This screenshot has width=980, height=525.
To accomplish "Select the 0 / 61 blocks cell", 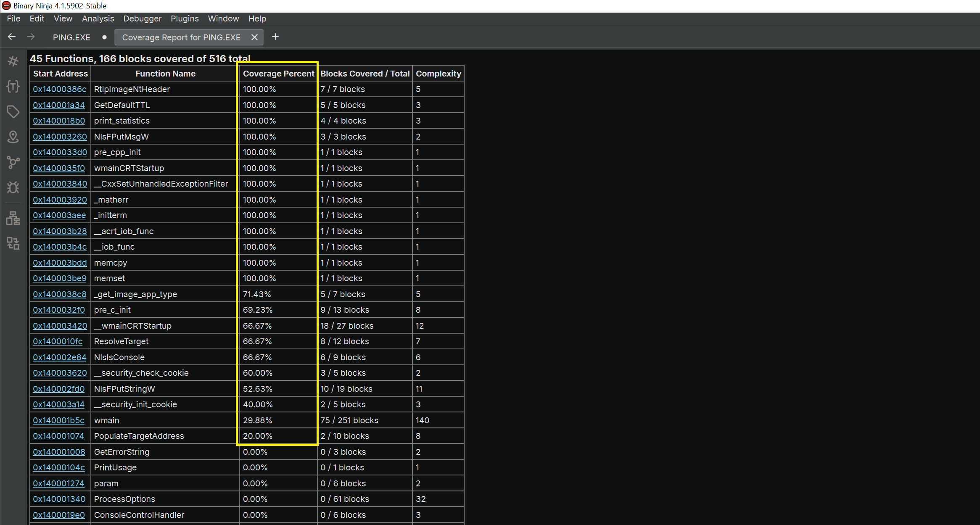I will coord(365,499).
